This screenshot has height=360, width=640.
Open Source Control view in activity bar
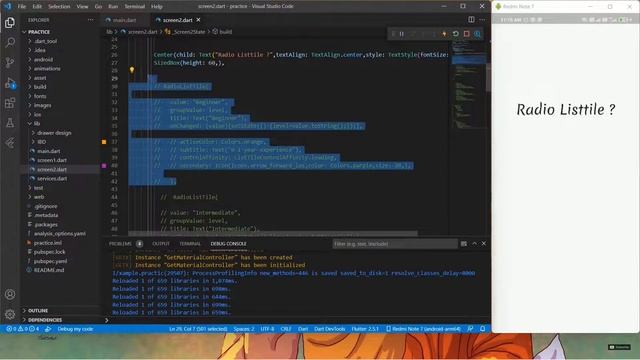[10, 62]
